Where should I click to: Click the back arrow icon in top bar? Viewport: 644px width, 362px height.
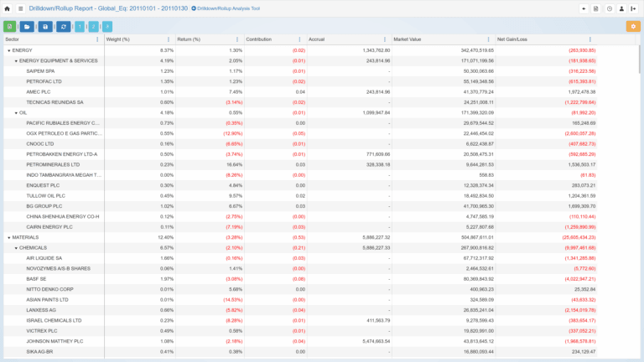[x=584, y=8]
